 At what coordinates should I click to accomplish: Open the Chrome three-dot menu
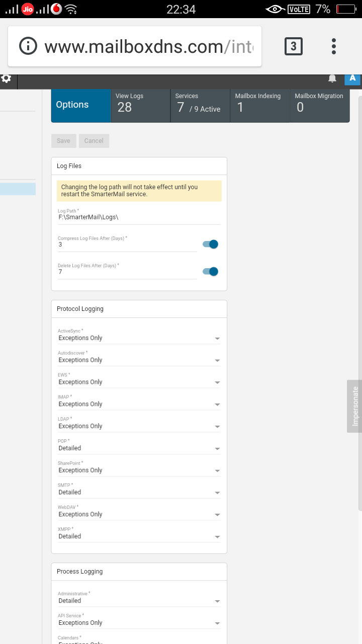tap(333, 47)
